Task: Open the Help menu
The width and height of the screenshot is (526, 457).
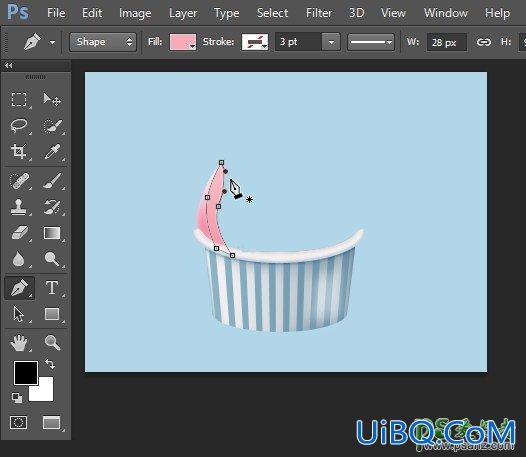Action: pyautogui.click(x=497, y=13)
